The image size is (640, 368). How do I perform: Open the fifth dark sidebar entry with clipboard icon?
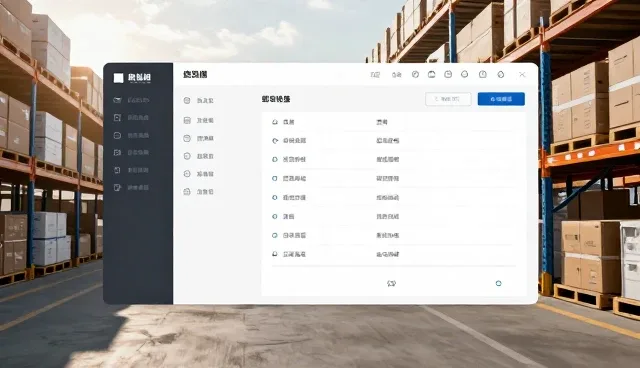pos(131,170)
